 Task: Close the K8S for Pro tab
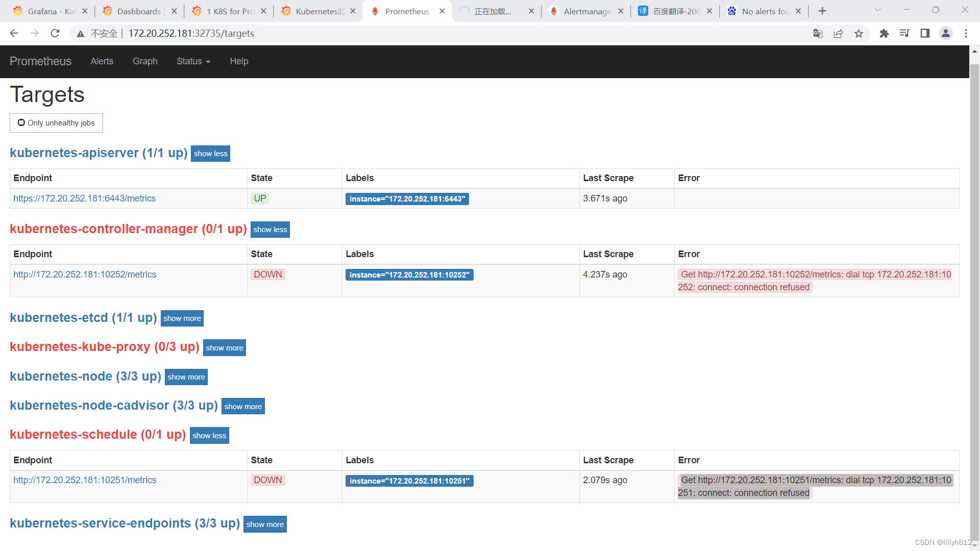tap(263, 11)
